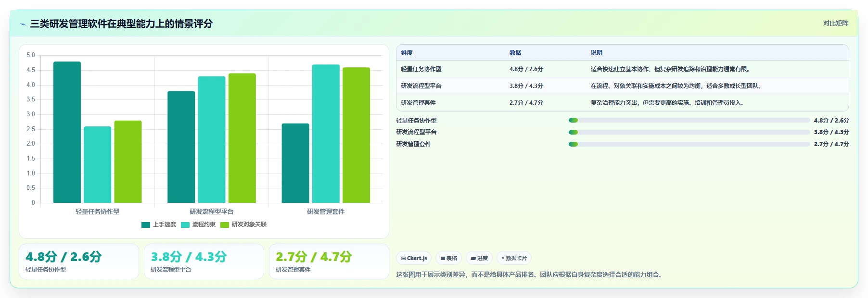Click the 研发对象关联 bar for 研发管理套件
Image resolution: width=868 pixels, height=298 pixels.
tap(357, 135)
